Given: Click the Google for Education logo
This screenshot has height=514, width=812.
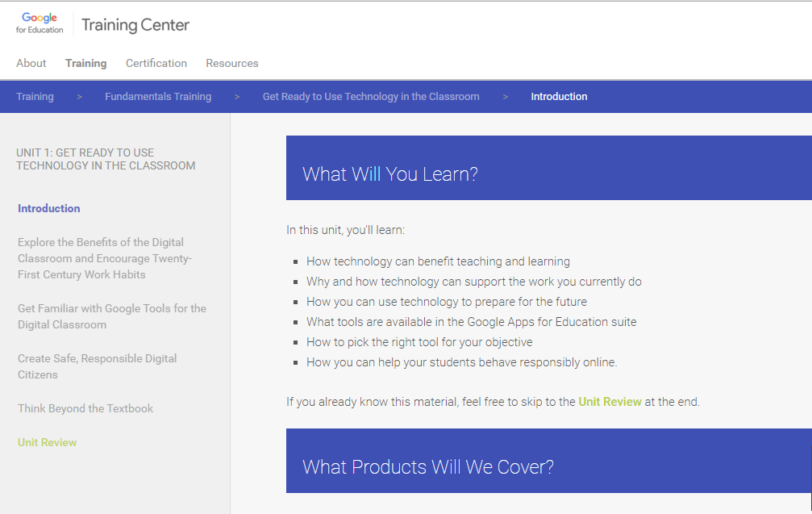Looking at the screenshot, I should 40,23.
